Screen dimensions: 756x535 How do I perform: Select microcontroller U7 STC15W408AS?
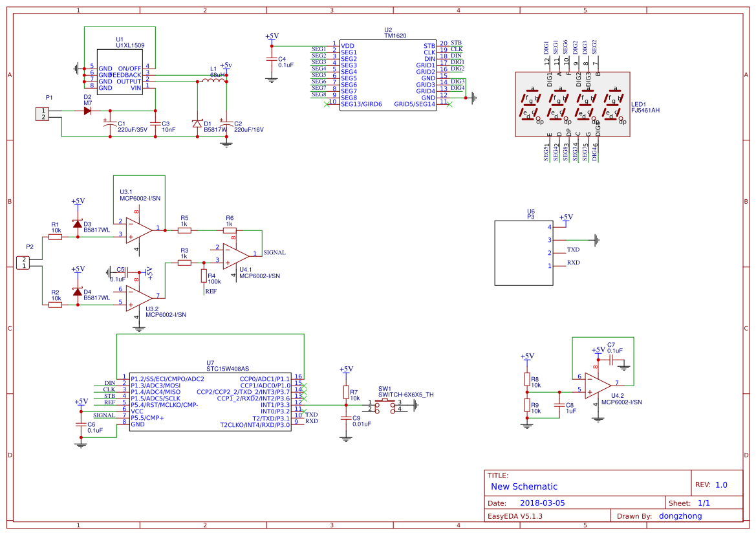tap(210, 401)
